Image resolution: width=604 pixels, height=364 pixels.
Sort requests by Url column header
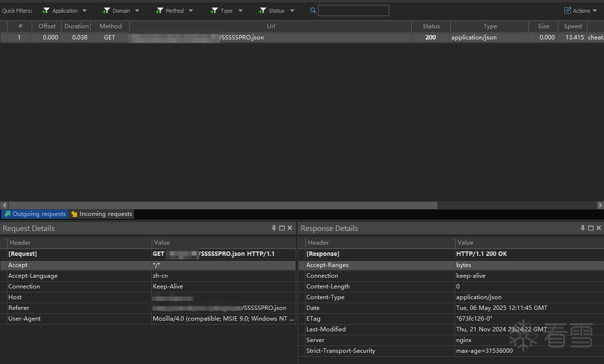pyautogui.click(x=271, y=26)
